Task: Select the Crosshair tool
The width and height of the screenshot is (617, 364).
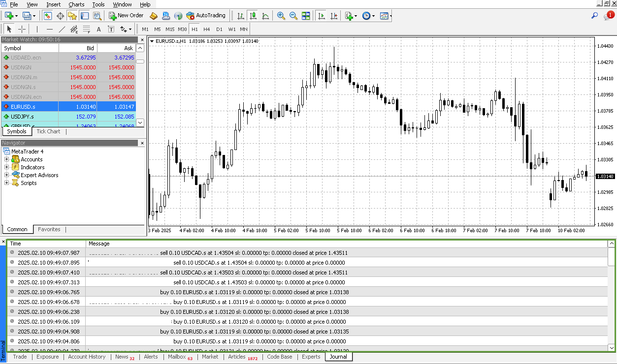Action: (22, 29)
